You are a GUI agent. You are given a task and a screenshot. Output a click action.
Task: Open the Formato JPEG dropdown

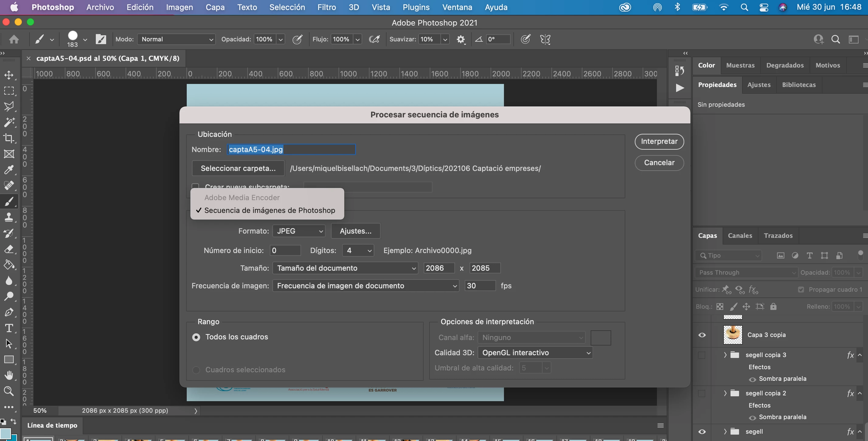point(299,231)
